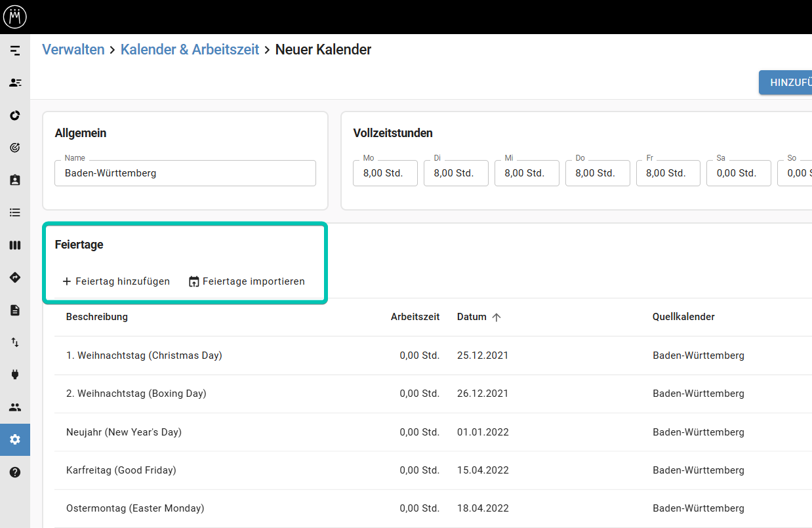Screen dimensions: 812x528
Task: Select Karfreitag (Good Friday) row
Action: [433, 470]
